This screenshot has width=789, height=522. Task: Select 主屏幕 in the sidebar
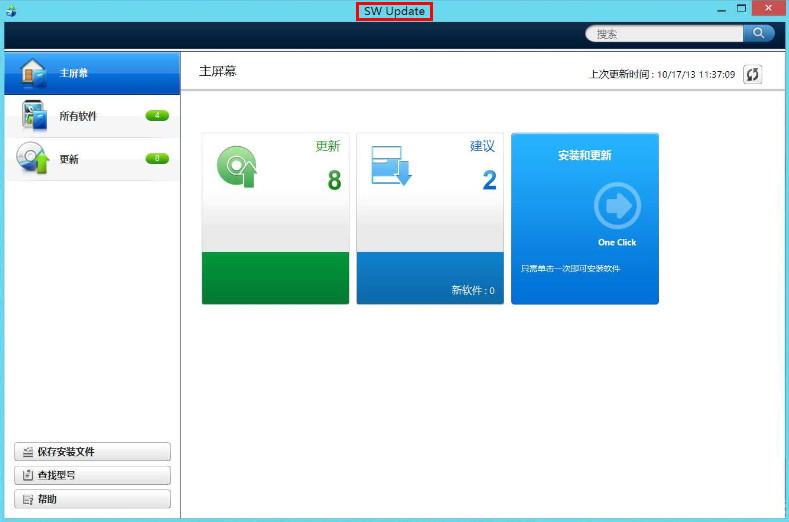[92, 73]
